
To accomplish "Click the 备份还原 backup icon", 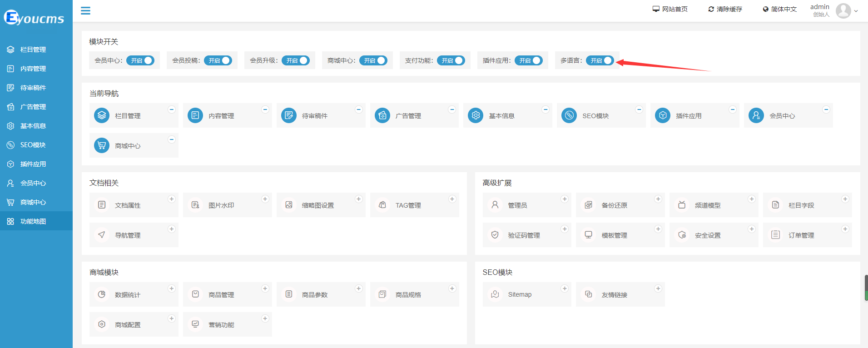I will coord(588,205).
